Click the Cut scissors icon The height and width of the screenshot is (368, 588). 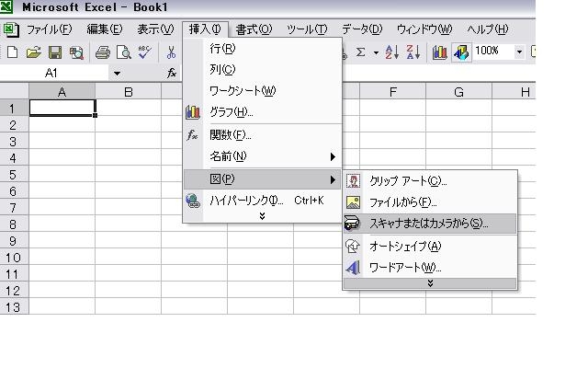[x=171, y=52]
